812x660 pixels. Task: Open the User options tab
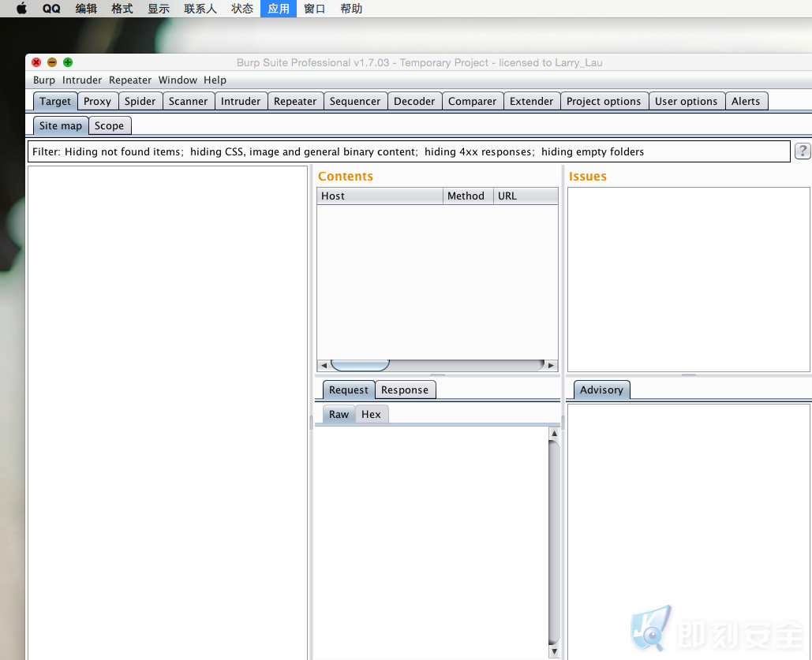pos(687,101)
